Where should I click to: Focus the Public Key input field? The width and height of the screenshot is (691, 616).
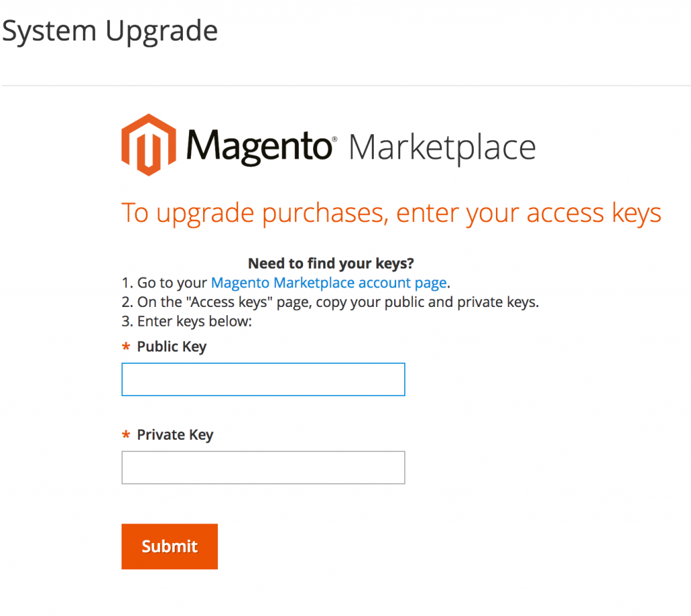(x=263, y=379)
